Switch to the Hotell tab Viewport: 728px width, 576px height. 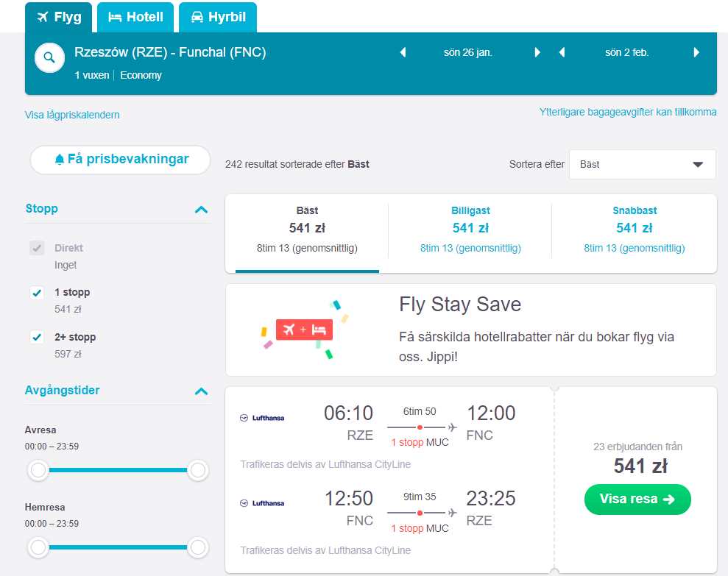tap(135, 17)
